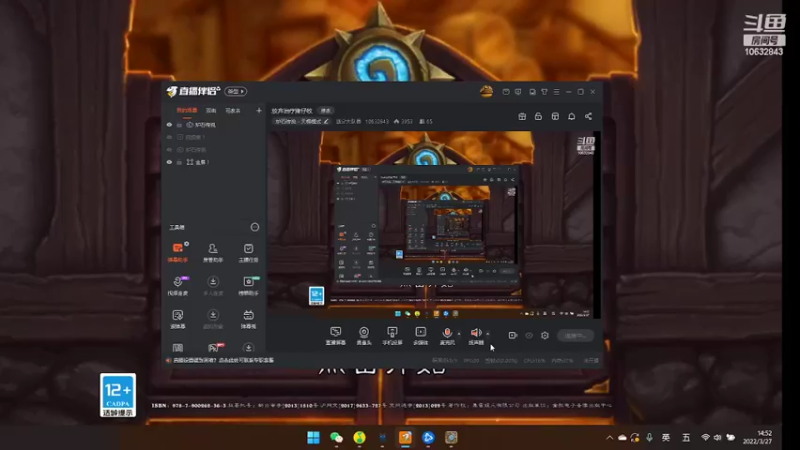Open the danmaku assistant tool (orange icon)
800x450 pixels.
pyautogui.click(x=178, y=252)
